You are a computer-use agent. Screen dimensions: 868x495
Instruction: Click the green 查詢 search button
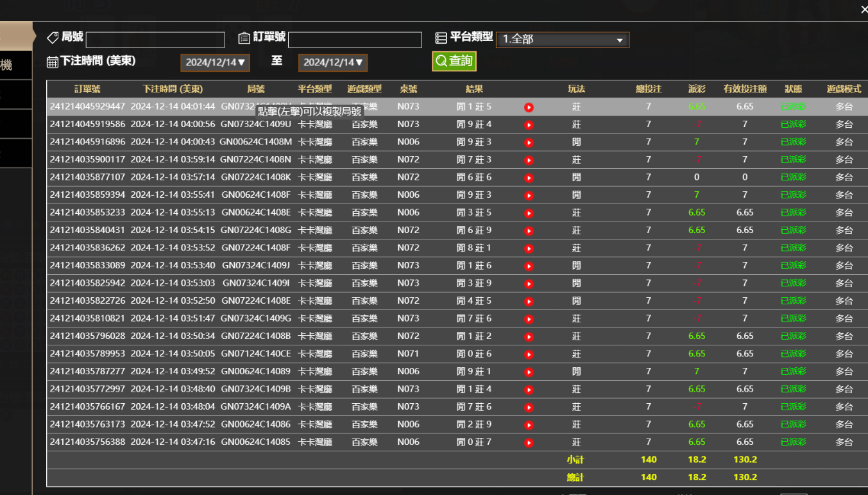(x=454, y=61)
